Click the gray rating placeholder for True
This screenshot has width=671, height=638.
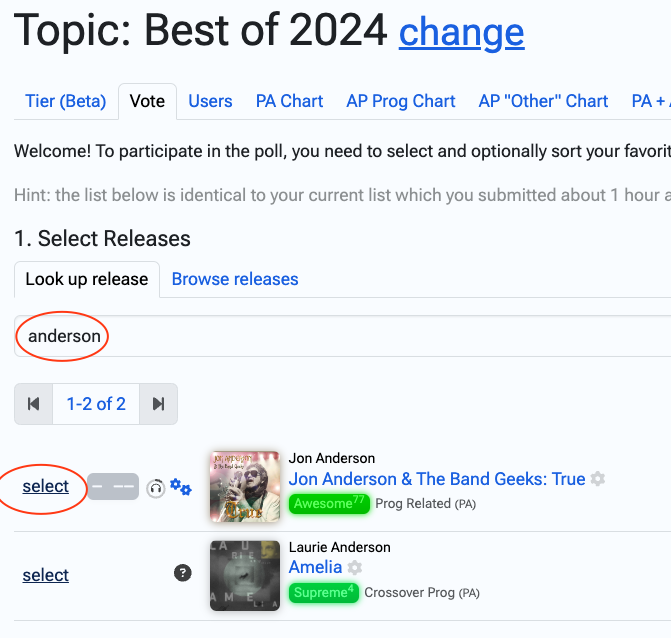(113, 487)
